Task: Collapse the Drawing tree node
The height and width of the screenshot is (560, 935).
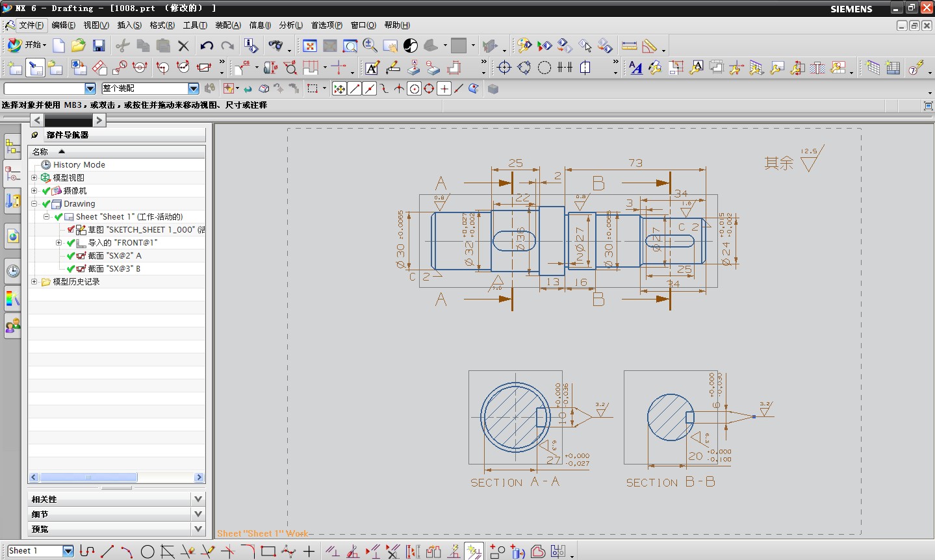Action: [x=34, y=203]
